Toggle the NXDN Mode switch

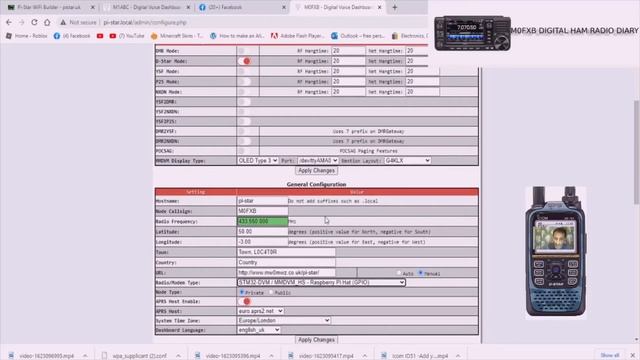pos(244,92)
